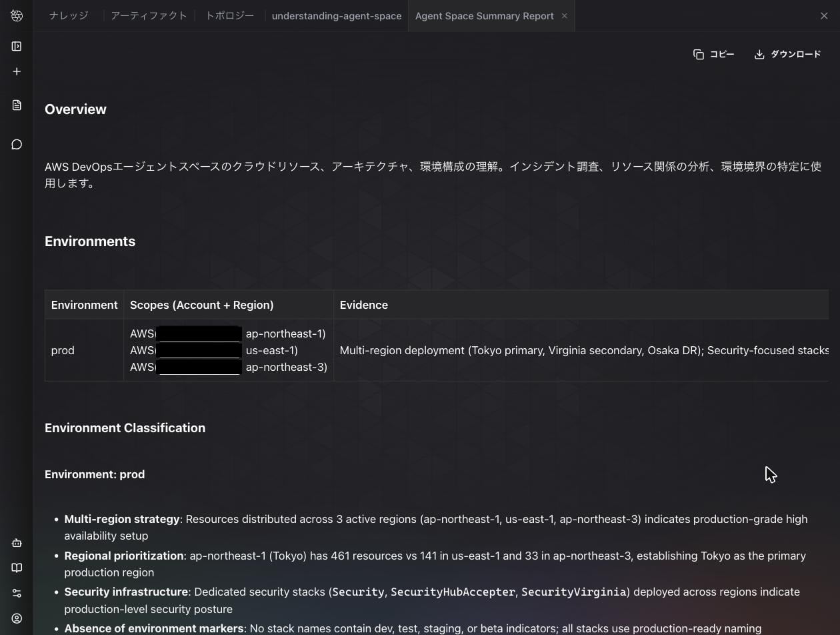Switch to the トポロジー tab
The image size is (840, 635).
229,16
